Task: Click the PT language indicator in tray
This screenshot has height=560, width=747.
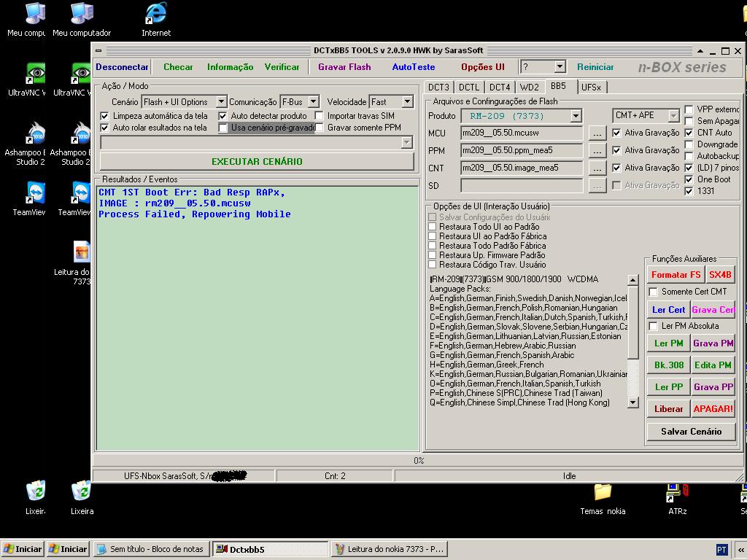Action: (721, 550)
